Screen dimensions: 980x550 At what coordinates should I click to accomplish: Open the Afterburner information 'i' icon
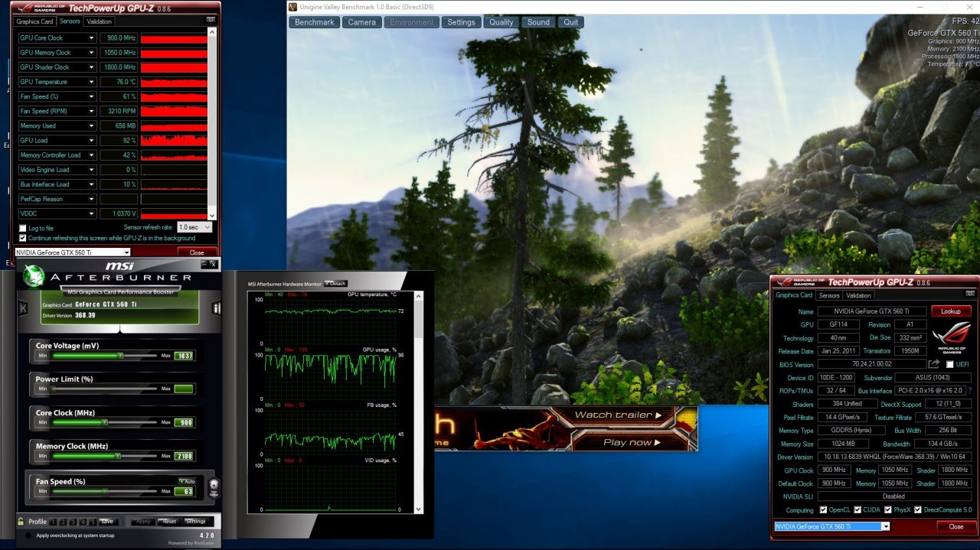click(217, 308)
